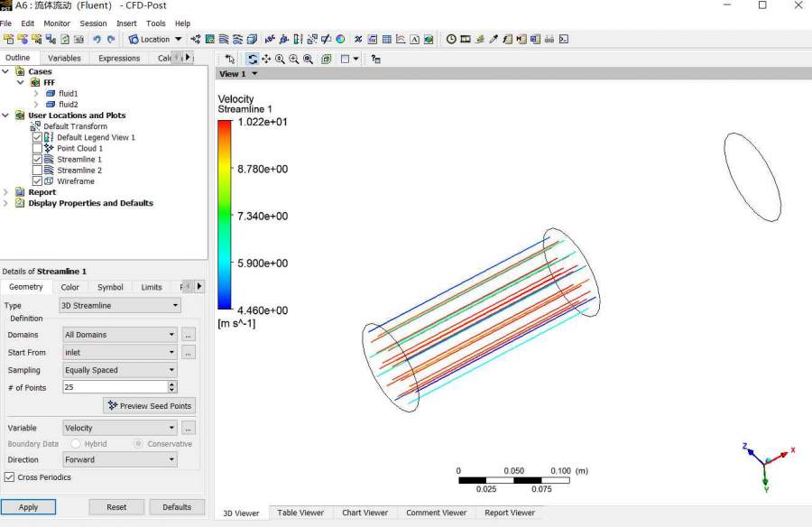Click Preview Seed Points button
812x527 pixels.
pos(149,406)
